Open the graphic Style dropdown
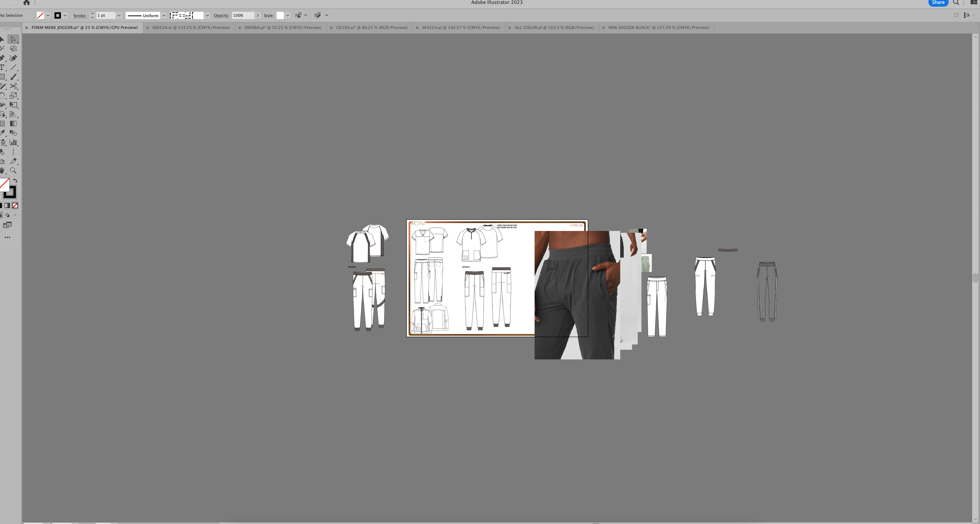The image size is (980, 524). coord(288,16)
